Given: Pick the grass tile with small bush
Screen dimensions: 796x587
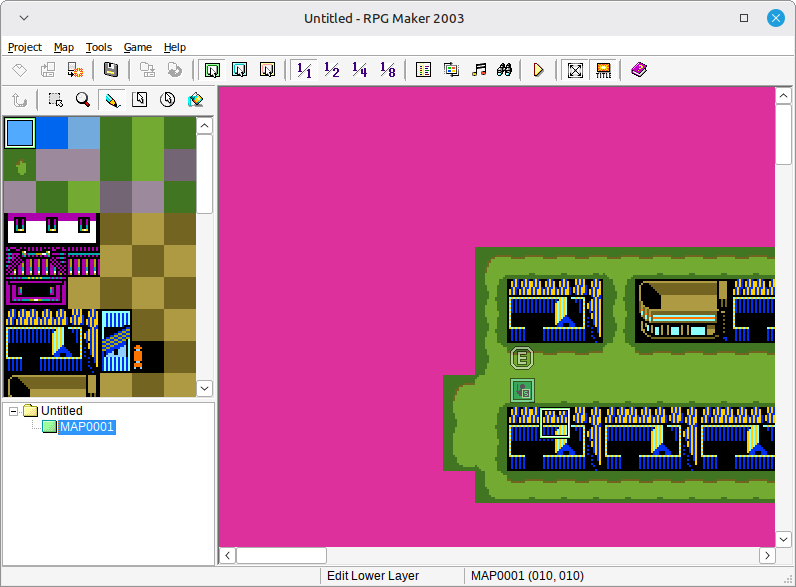Looking at the screenshot, I should tap(20, 165).
